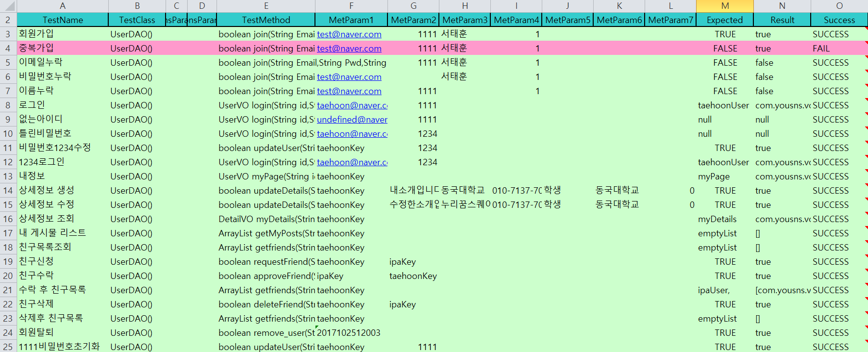This screenshot has height=352, width=868.
Task: Select the 이름누락 cell
Action: (x=63, y=91)
